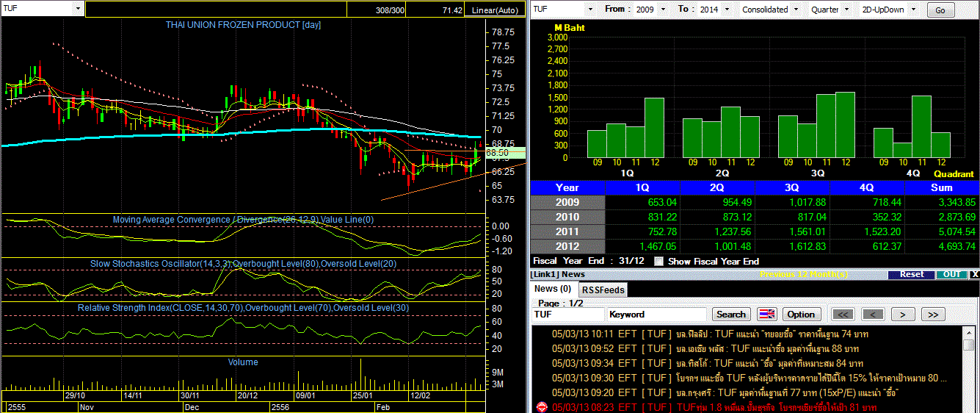This screenshot has height=413, width=980.
Task: Open the Quarter period dropdown
Action: tap(846, 9)
